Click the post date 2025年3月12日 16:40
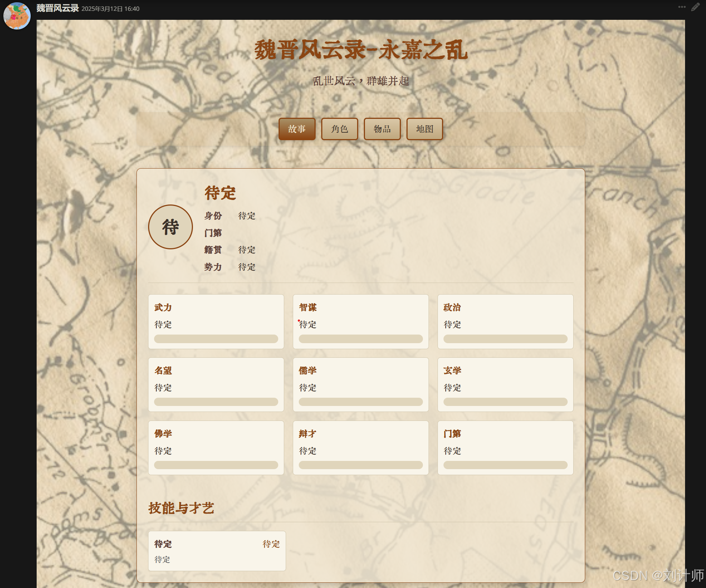Screen dimensions: 706x588 111,9
